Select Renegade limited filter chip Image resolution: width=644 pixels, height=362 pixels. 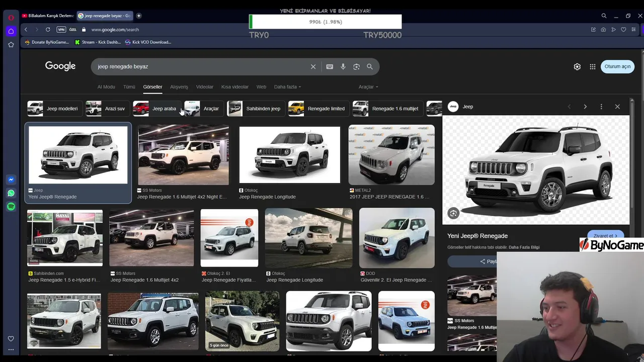[x=317, y=109]
